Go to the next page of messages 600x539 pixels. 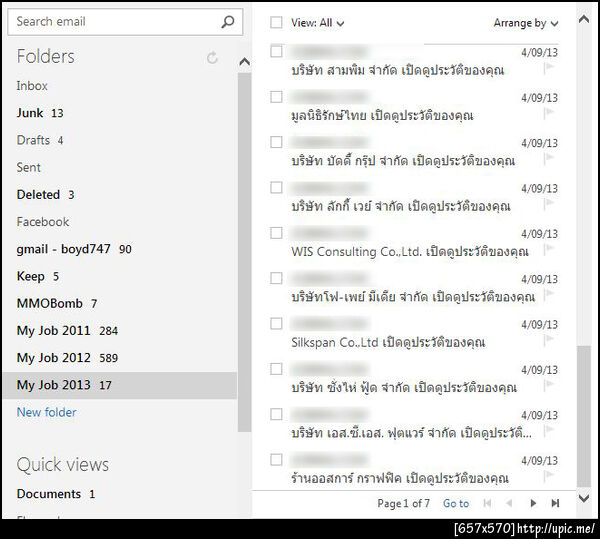[x=533, y=503]
